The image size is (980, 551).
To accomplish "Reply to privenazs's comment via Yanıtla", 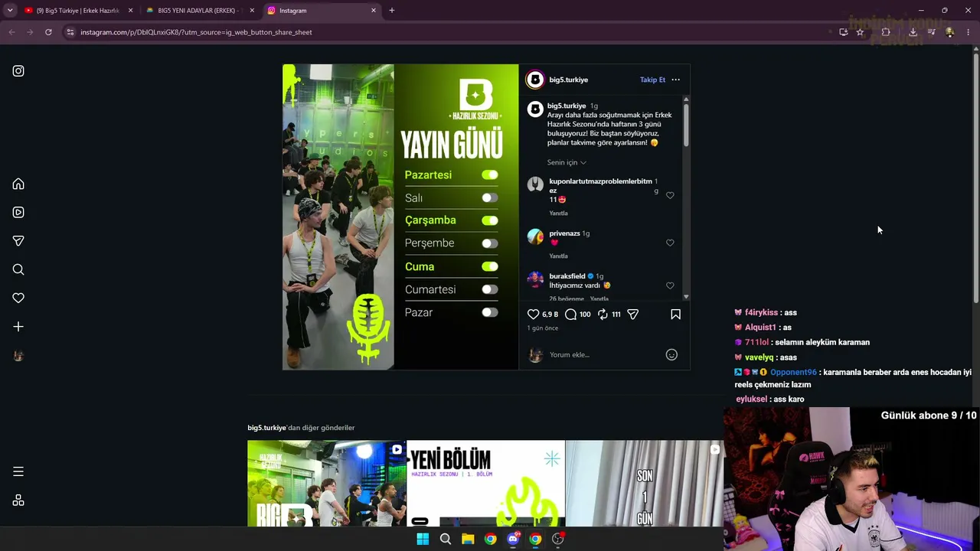I will coord(558,256).
